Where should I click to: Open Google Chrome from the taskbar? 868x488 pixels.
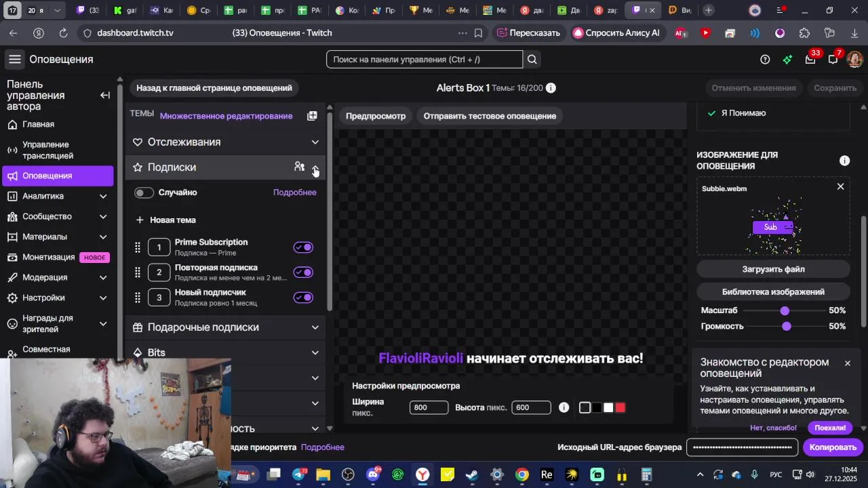[x=521, y=474]
